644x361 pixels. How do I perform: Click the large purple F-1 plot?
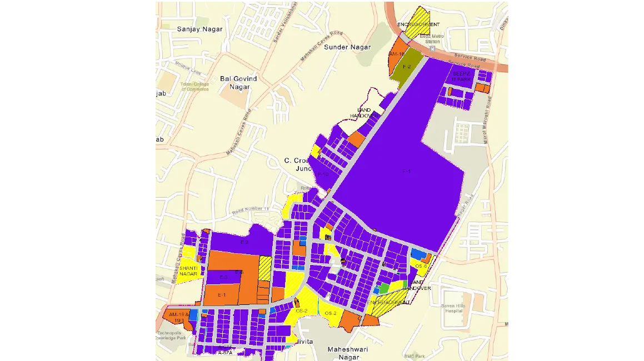pos(406,172)
